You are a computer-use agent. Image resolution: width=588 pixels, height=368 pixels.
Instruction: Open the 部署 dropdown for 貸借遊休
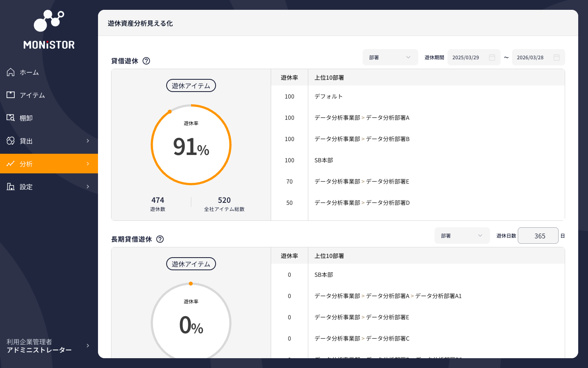pos(390,58)
